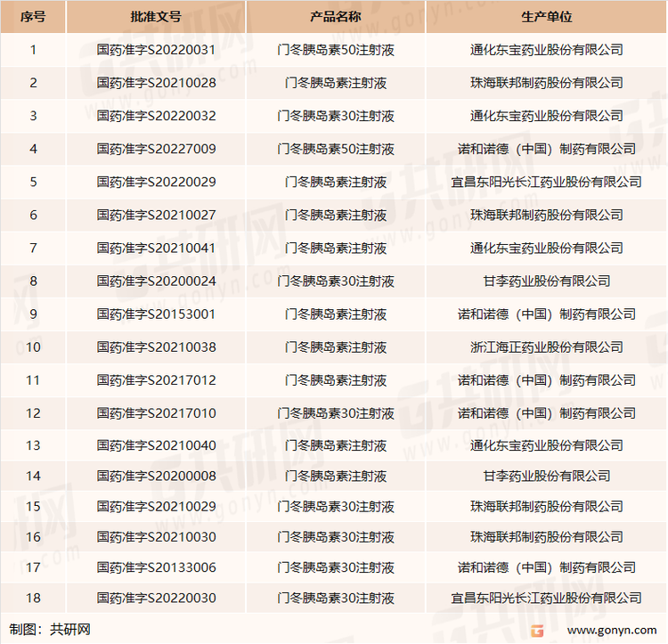Screen dimensions: 668x644
Task: Click the 序号 column header
Action: tap(33, 17)
